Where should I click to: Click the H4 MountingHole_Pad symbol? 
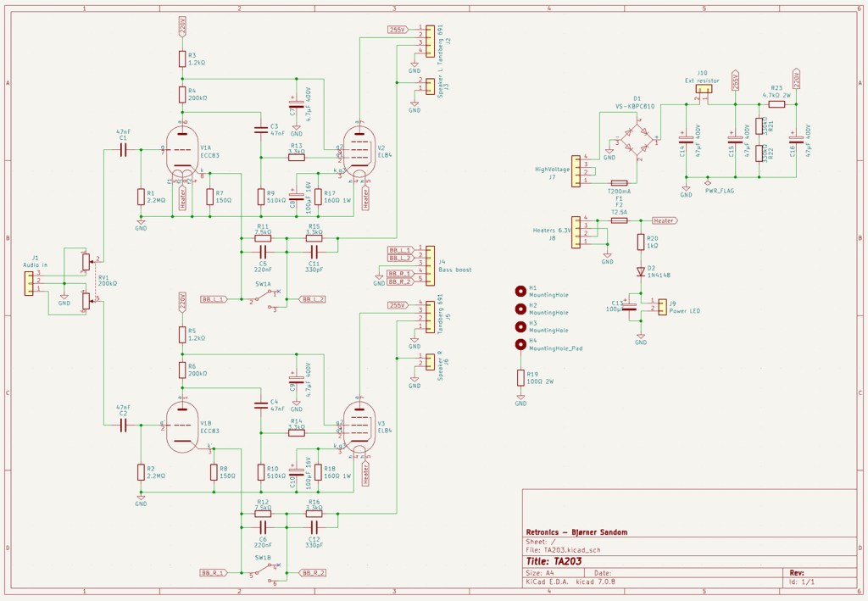point(520,344)
